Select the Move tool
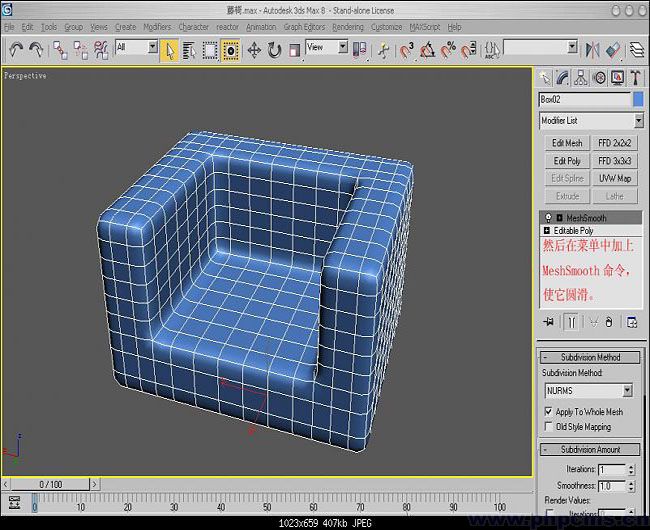This screenshot has height=530, width=650. click(x=254, y=51)
